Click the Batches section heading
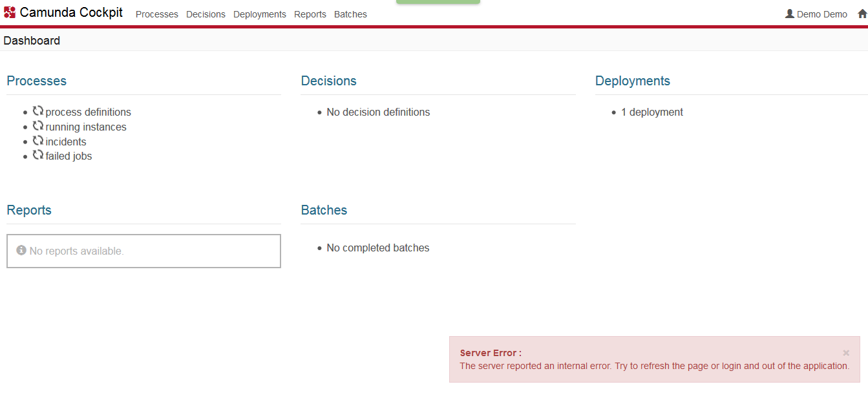This screenshot has width=868, height=402. [x=324, y=210]
